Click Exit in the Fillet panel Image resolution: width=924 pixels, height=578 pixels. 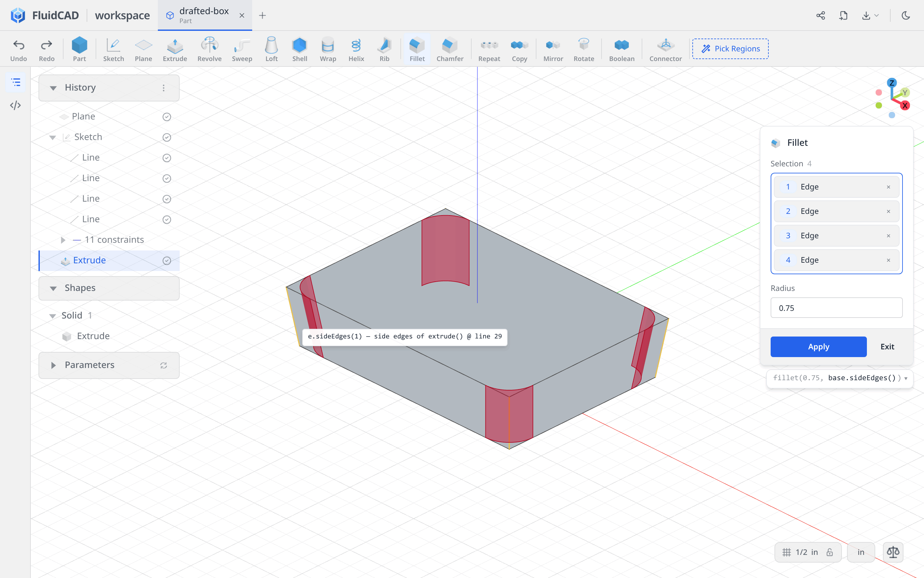pyautogui.click(x=887, y=347)
